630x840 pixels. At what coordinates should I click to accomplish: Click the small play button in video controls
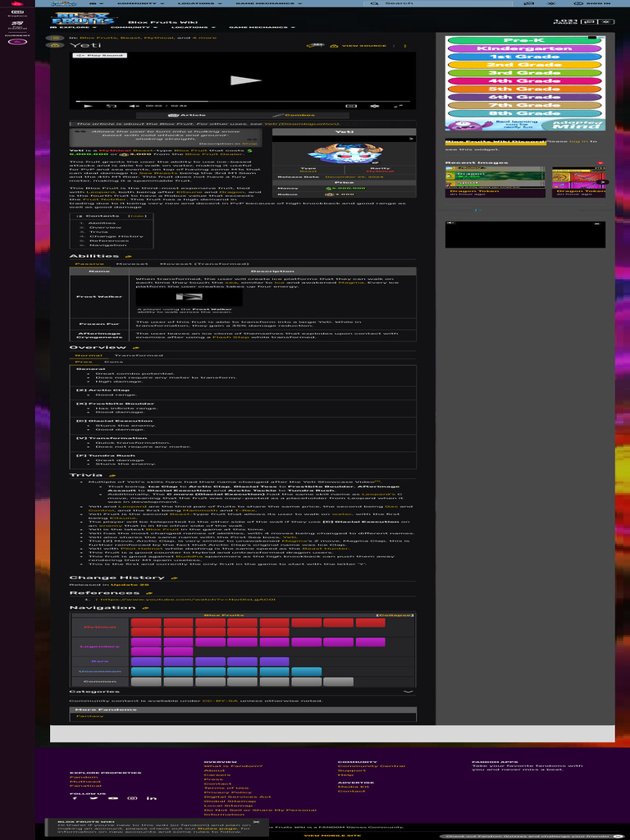pyautogui.click(x=89, y=106)
